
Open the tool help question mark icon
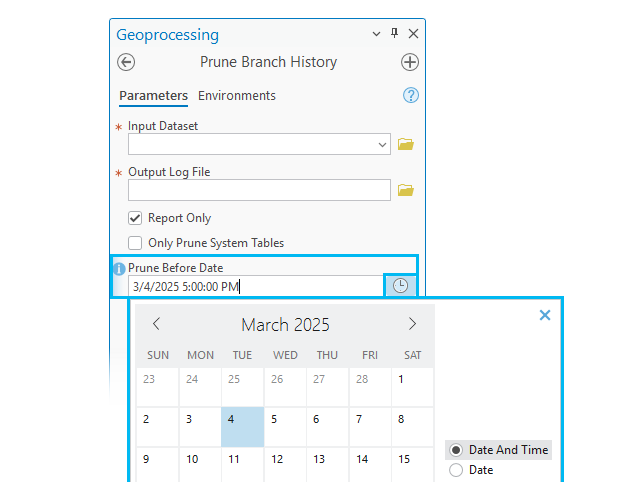410,96
